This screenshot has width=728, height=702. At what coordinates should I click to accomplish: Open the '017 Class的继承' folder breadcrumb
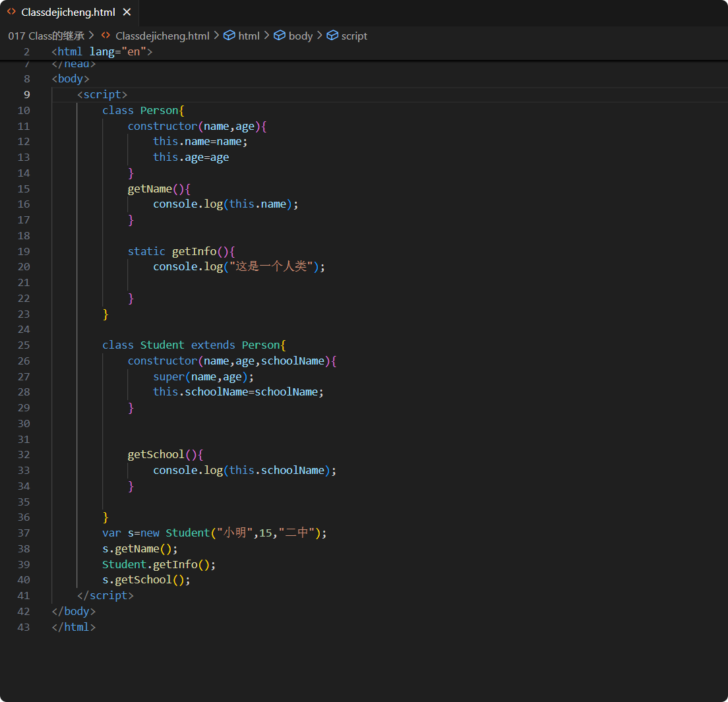tap(46, 36)
